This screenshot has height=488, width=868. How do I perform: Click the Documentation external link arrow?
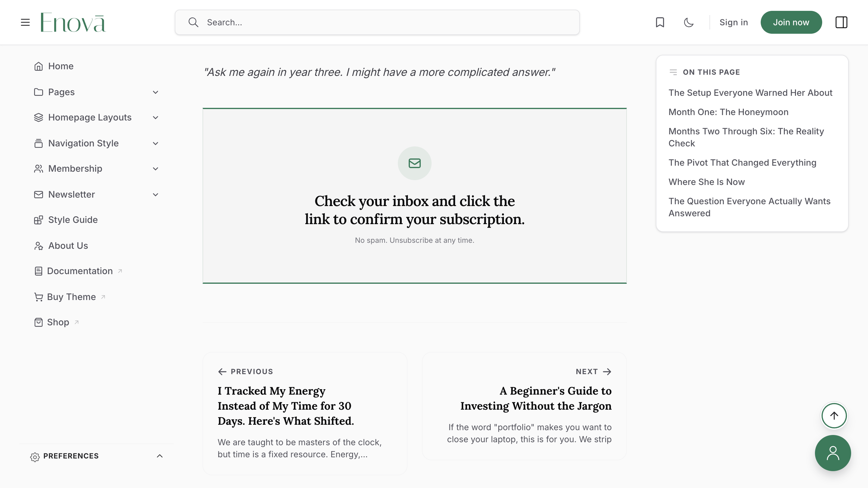[x=120, y=271]
